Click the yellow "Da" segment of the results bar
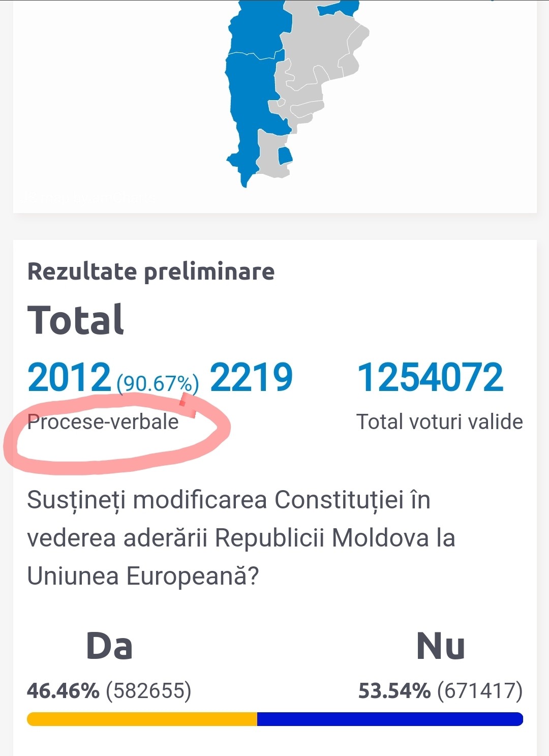 click(x=142, y=719)
